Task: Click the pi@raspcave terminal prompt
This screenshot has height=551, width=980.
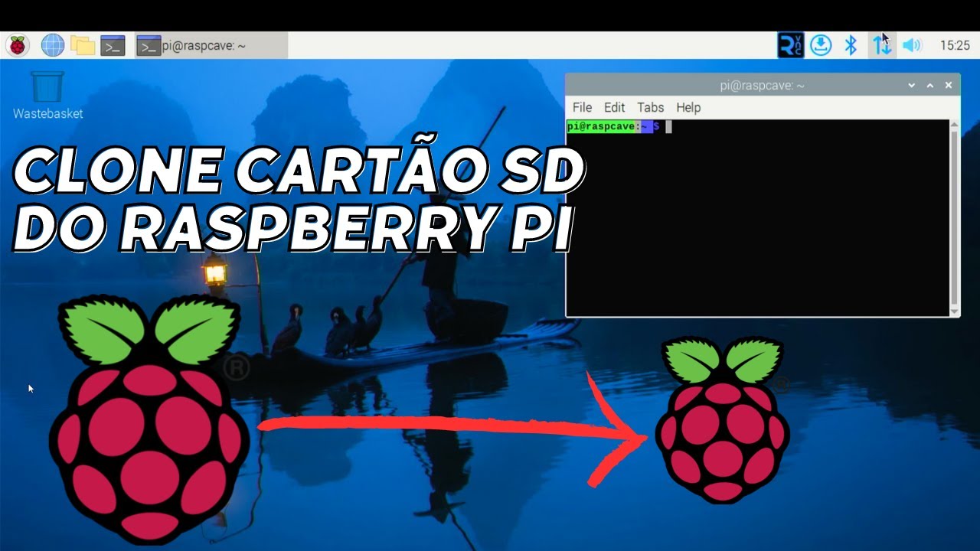Action: [x=613, y=126]
